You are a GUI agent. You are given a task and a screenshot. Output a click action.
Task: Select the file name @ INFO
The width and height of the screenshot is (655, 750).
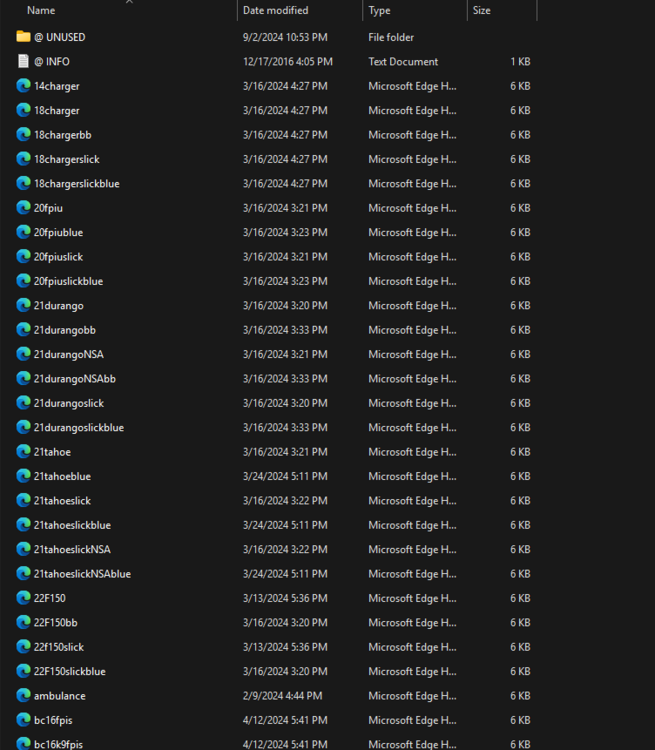(x=52, y=61)
